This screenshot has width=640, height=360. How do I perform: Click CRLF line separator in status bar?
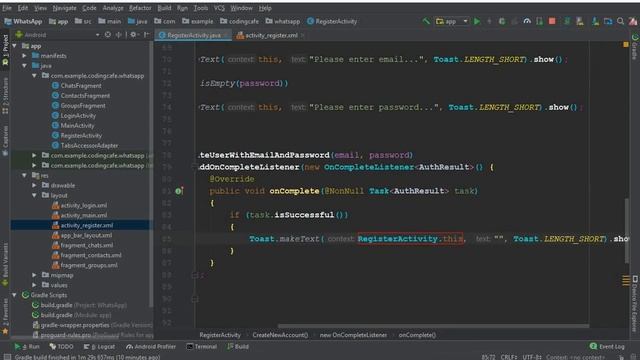click(x=509, y=357)
